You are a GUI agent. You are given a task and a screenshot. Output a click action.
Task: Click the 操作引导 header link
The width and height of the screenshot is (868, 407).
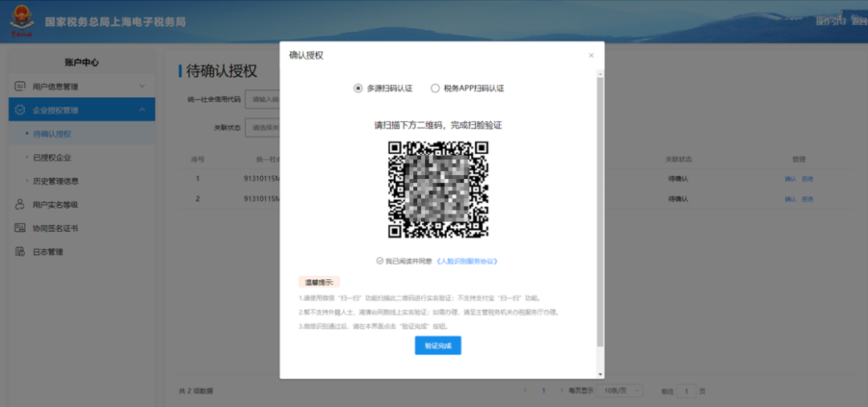click(x=831, y=22)
